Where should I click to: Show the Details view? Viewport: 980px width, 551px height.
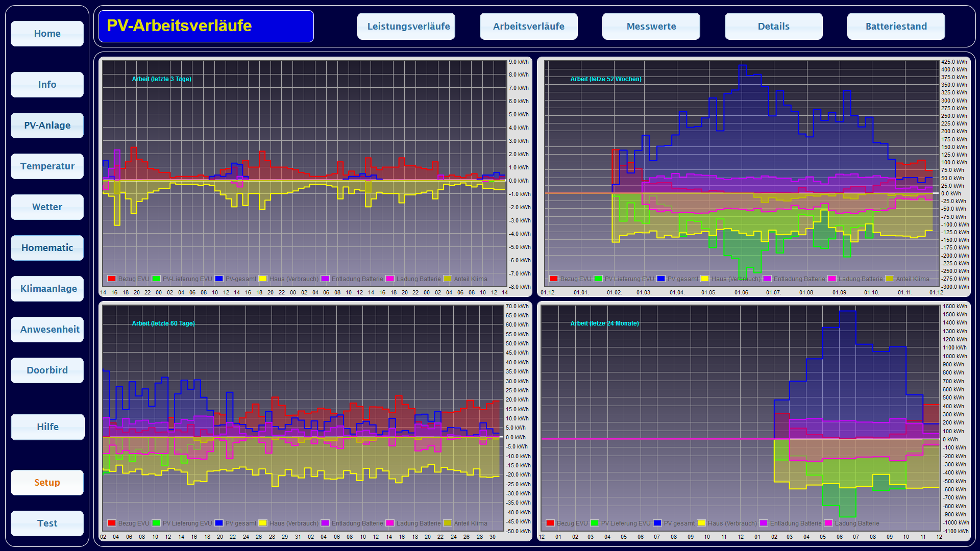[x=774, y=27]
